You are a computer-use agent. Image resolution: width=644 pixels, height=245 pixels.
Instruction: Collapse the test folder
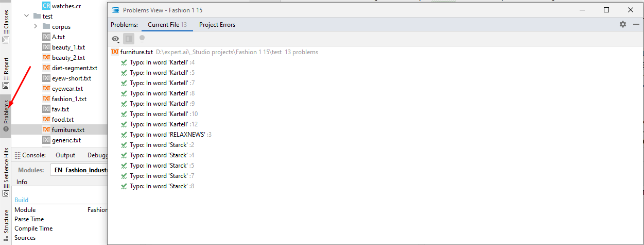click(26, 16)
